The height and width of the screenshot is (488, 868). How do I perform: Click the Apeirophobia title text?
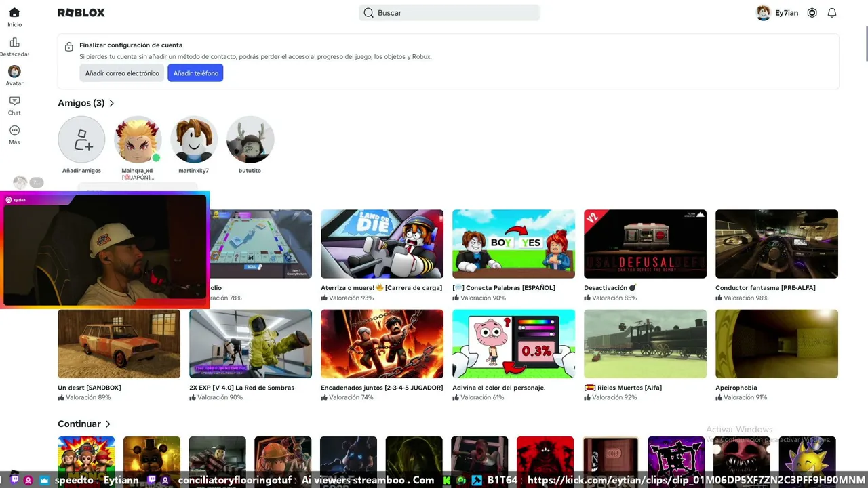tap(736, 388)
